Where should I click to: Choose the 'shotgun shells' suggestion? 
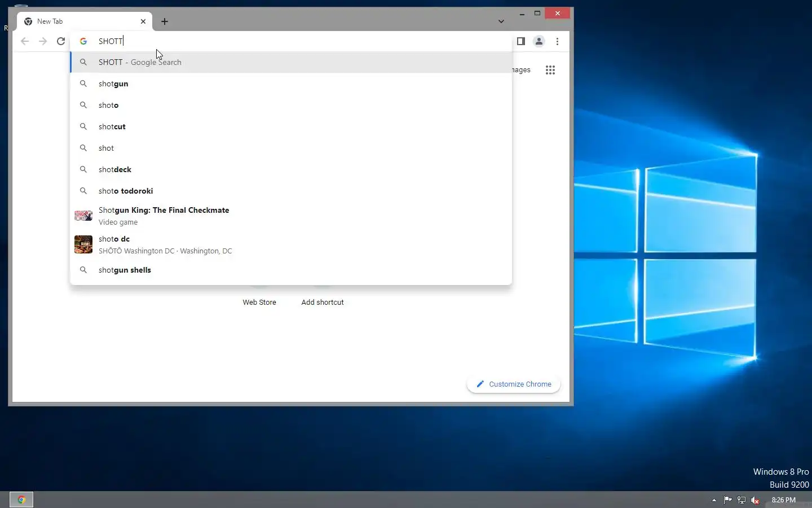click(292, 270)
